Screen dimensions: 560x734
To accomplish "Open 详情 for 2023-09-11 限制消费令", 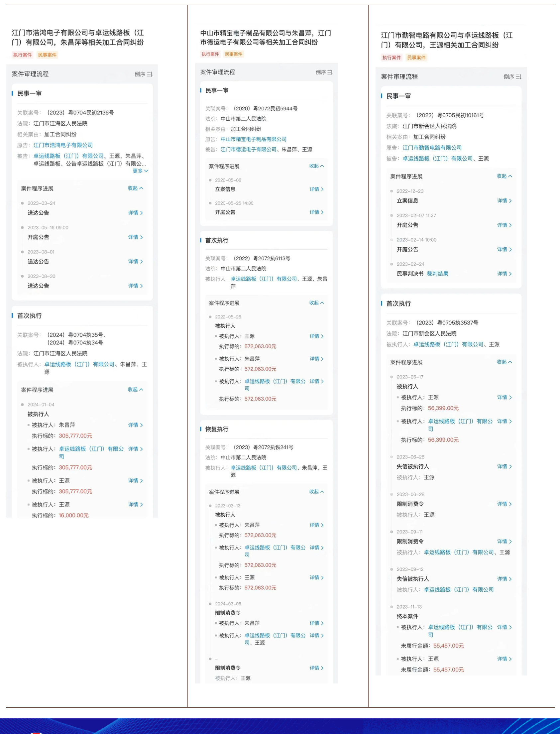I will tap(504, 541).
